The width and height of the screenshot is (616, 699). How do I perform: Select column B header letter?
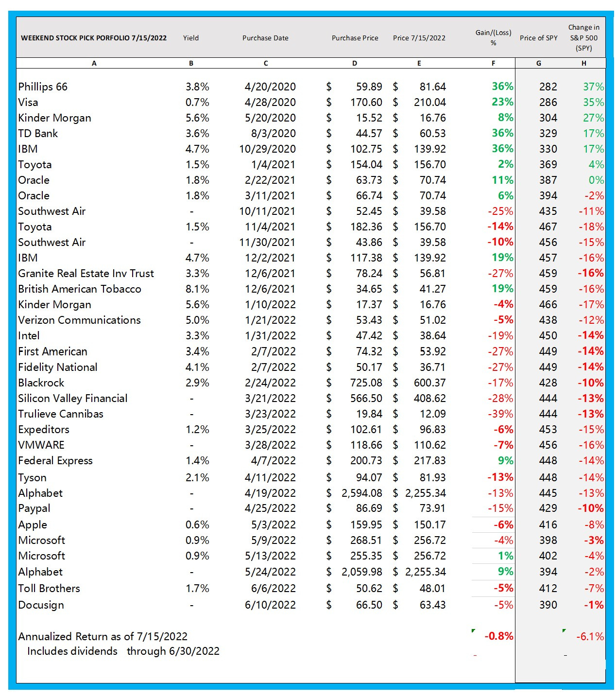tap(191, 63)
